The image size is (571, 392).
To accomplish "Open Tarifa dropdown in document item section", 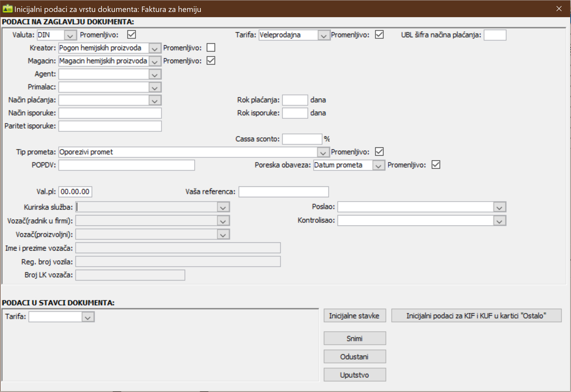I will (x=88, y=317).
